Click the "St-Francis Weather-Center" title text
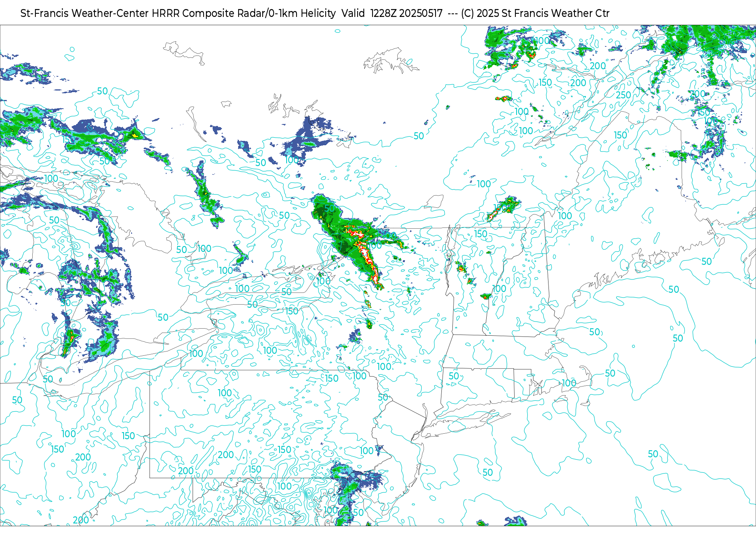The height and width of the screenshot is (551, 756). tap(84, 13)
